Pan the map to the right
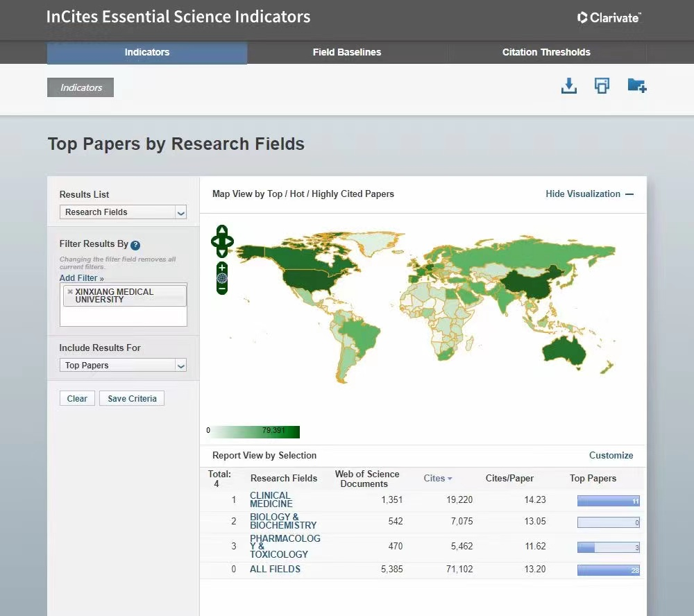Image resolution: width=694 pixels, height=616 pixels. click(230, 242)
